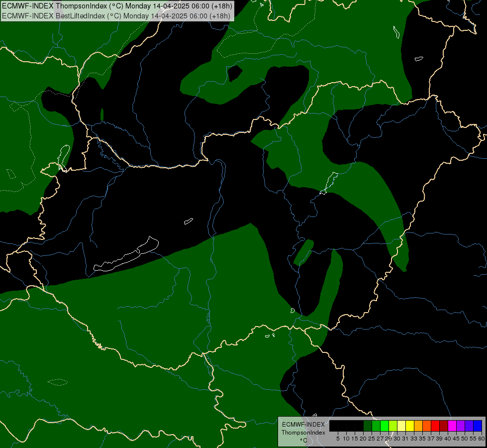Screen dimensions: 487x448
Task: Pick the black 5–10 legend swatch
Action: tap(342, 426)
